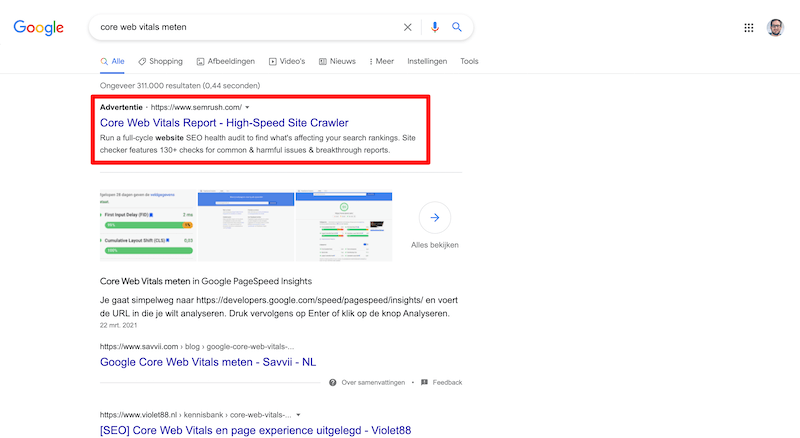This screenshot has width=800, height=438.
Task: Start voice search with microphone icon
Action: [x=435, y=27]
